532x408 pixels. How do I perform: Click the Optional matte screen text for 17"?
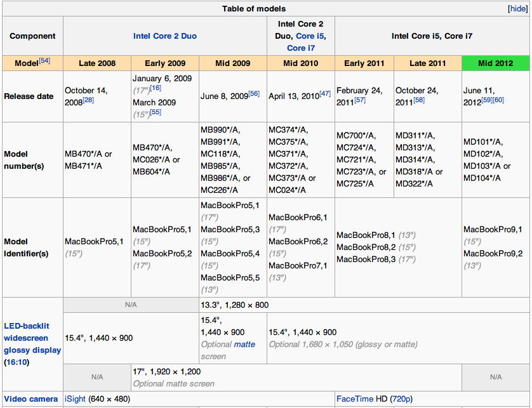pos(174,384)
